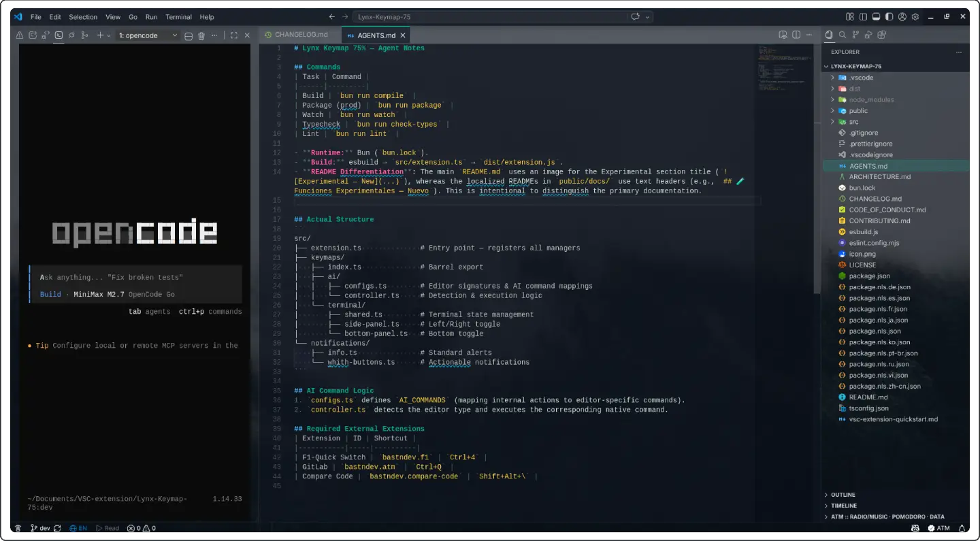Image resolution: width=980 pixels, height=541 pixels.
Task: Open the Run menu
Action: coord(151,17)
